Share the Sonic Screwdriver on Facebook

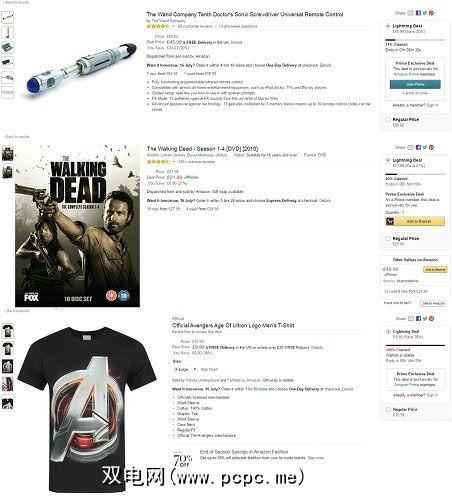click(418, 13)
